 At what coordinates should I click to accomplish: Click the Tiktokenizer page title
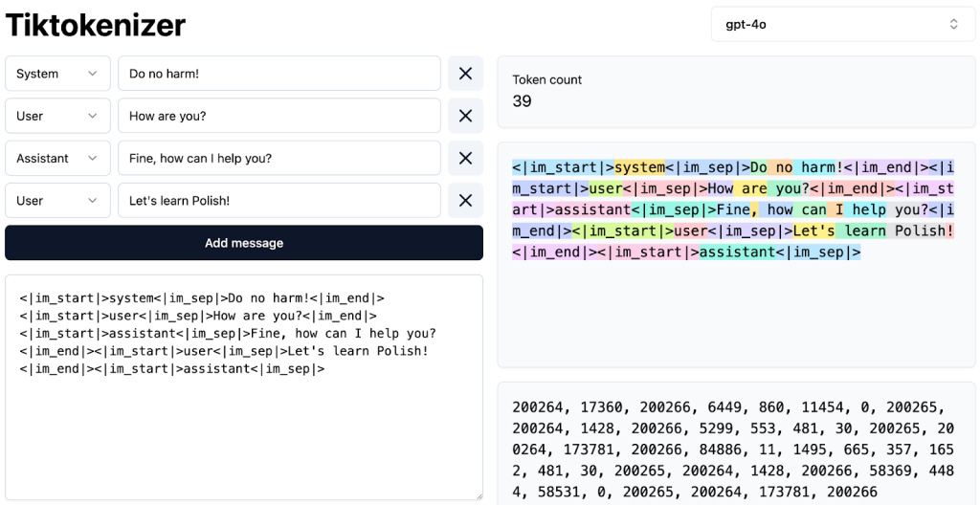(x=96, y=25)
